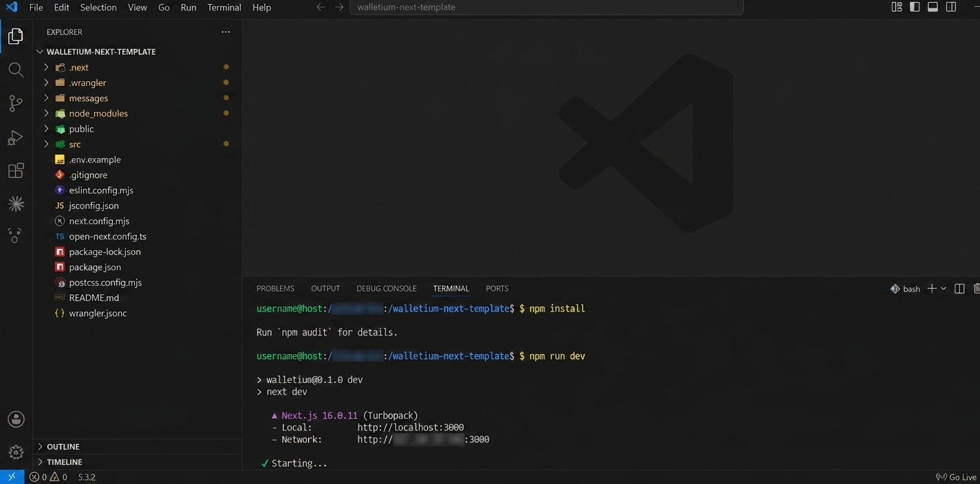Open the asterisk-shaped extension icon in activity bar
Viewport: 980px width, 484px height.
pyautogui.click(x=16, y=204)
